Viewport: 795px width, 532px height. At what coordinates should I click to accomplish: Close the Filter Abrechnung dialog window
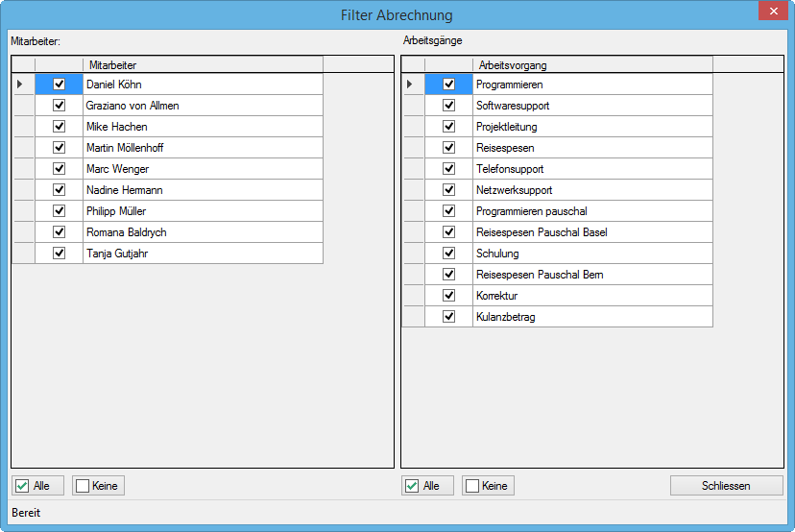tap(772, 12)
